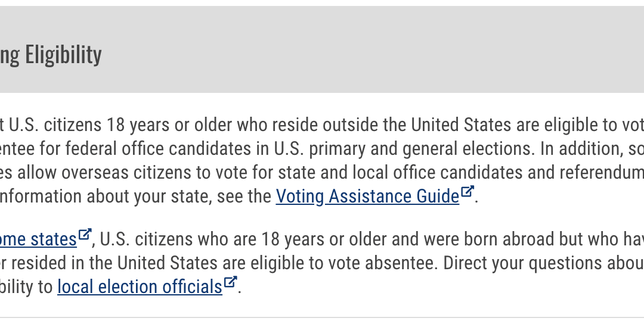
Task: Click external-link icon after local election officials
Action: (x=230, y=282)
